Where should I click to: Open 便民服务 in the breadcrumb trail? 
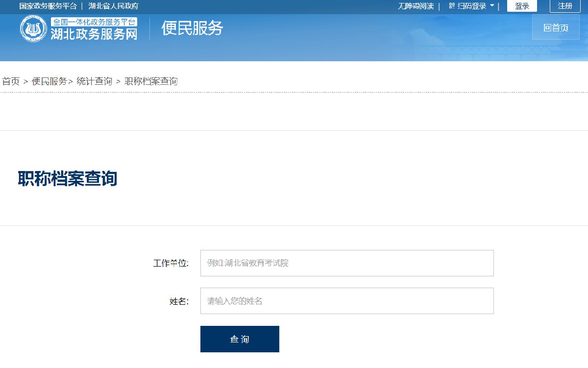click(49, 81)
